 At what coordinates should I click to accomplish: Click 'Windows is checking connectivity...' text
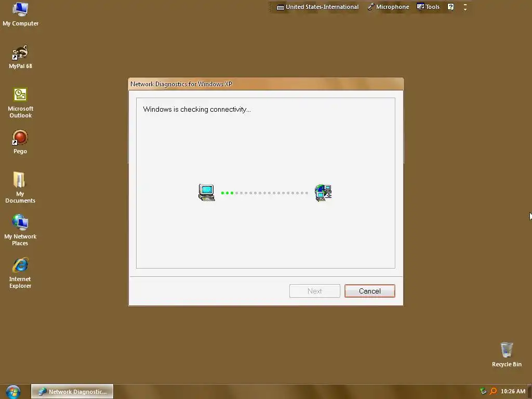tap(197, 109)
